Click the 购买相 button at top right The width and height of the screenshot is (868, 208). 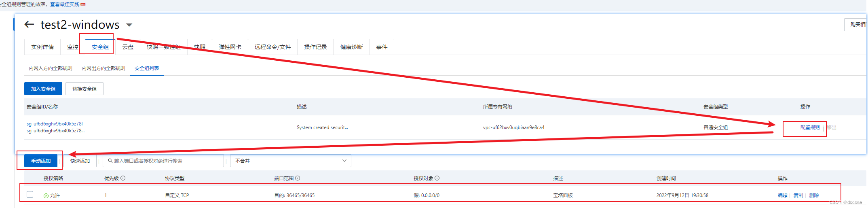[856, 25]
